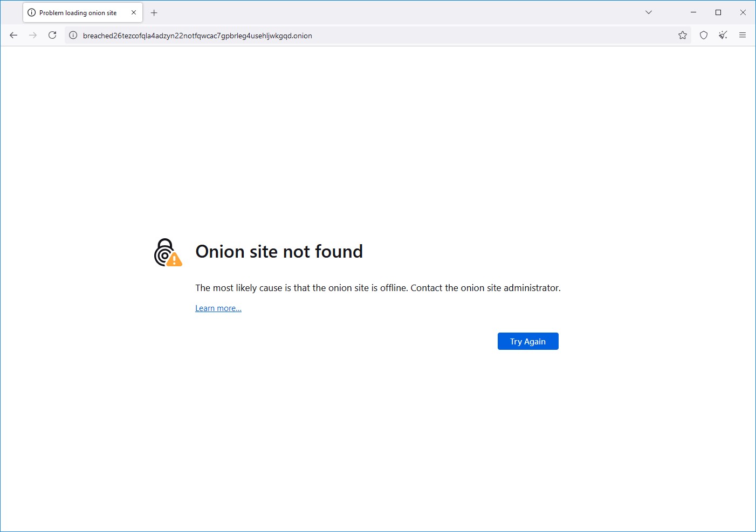Reload the current page
Image resolution: width=756 pixels, height=532 pixels.
pos(52,35)
